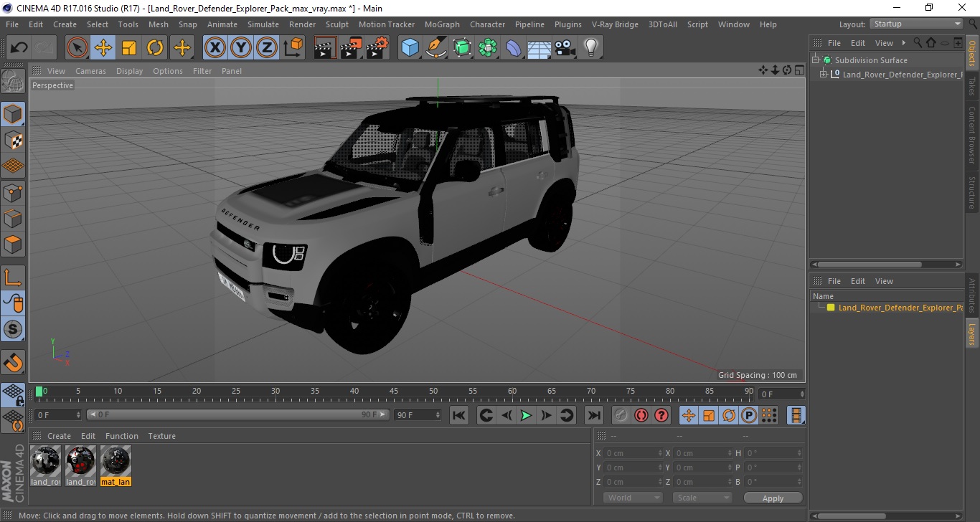Add a Light bulb object icon

click(x=591, y=48)
